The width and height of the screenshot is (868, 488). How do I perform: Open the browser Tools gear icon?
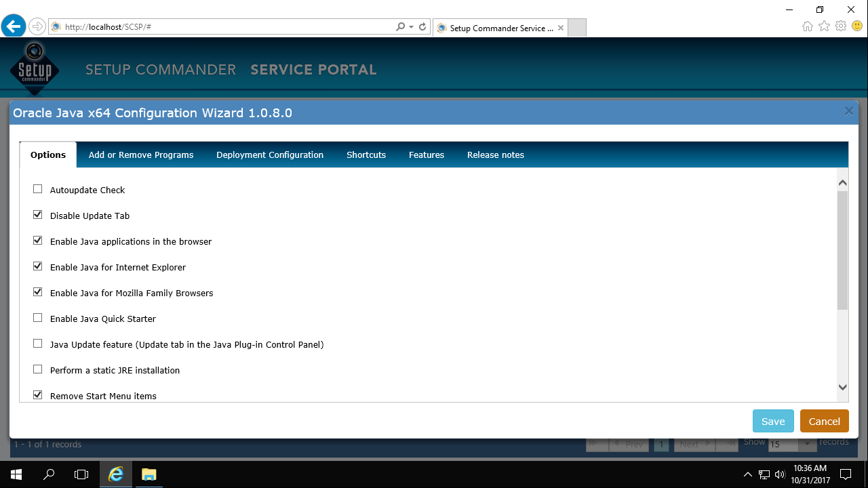point(841,26)
